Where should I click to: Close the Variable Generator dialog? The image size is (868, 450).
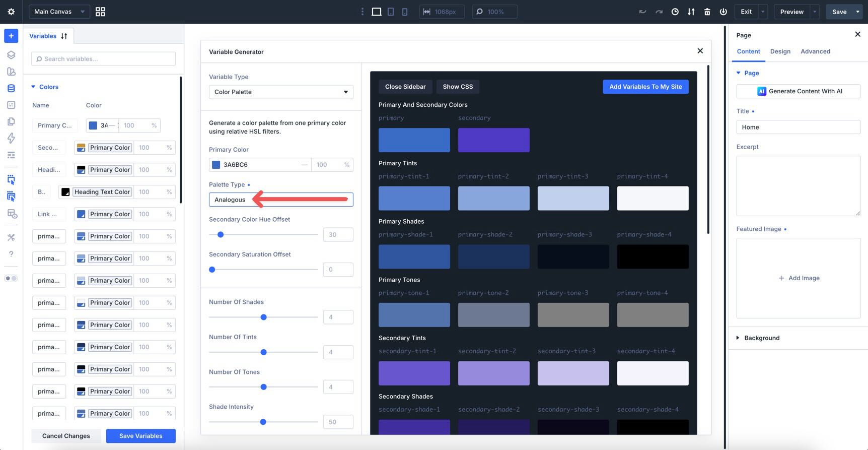click(x=700, y=51)
